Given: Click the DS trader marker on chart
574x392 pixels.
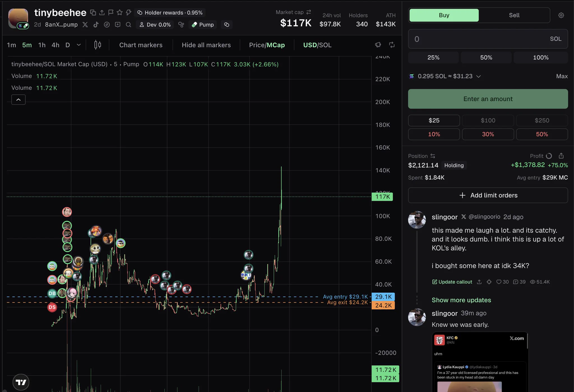Looking at the screenshot, I should coord(52,307).
